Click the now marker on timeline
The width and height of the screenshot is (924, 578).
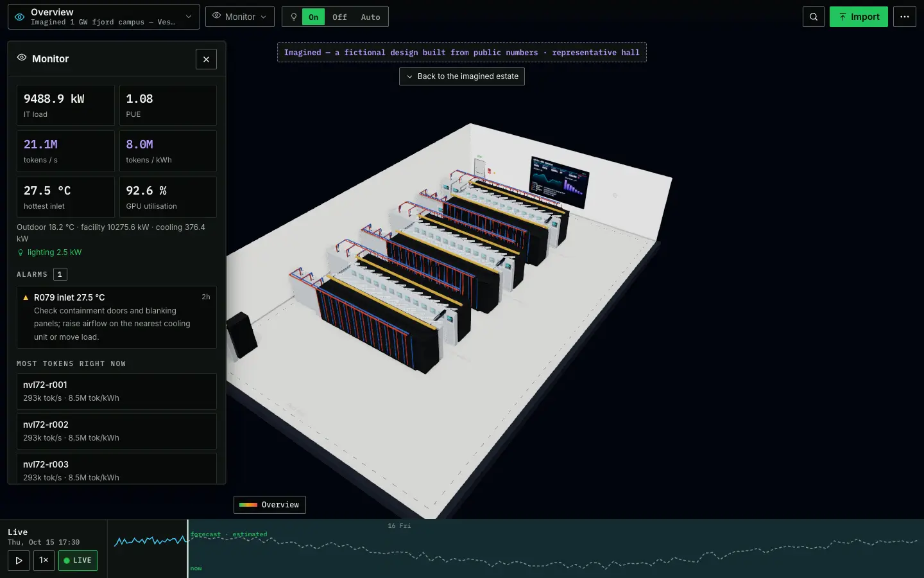coord(196,568)
